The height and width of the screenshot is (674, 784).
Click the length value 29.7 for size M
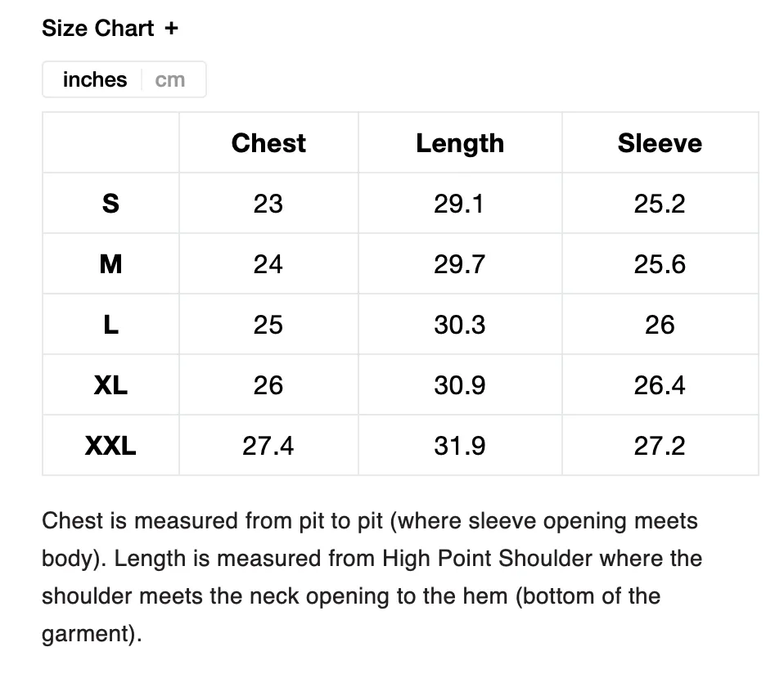pos(459,264)
